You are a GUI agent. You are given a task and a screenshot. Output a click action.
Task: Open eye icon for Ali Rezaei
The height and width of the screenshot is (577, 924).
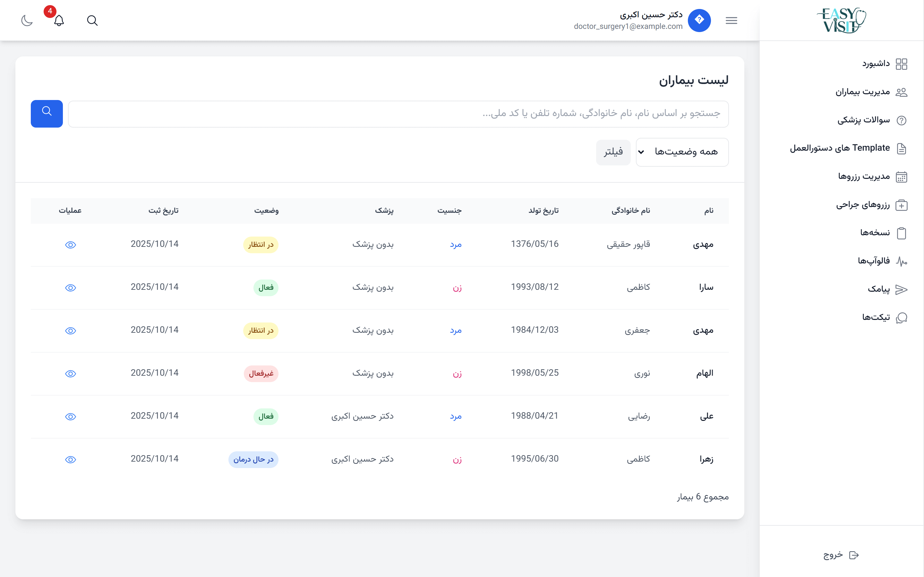pos(71,416)
